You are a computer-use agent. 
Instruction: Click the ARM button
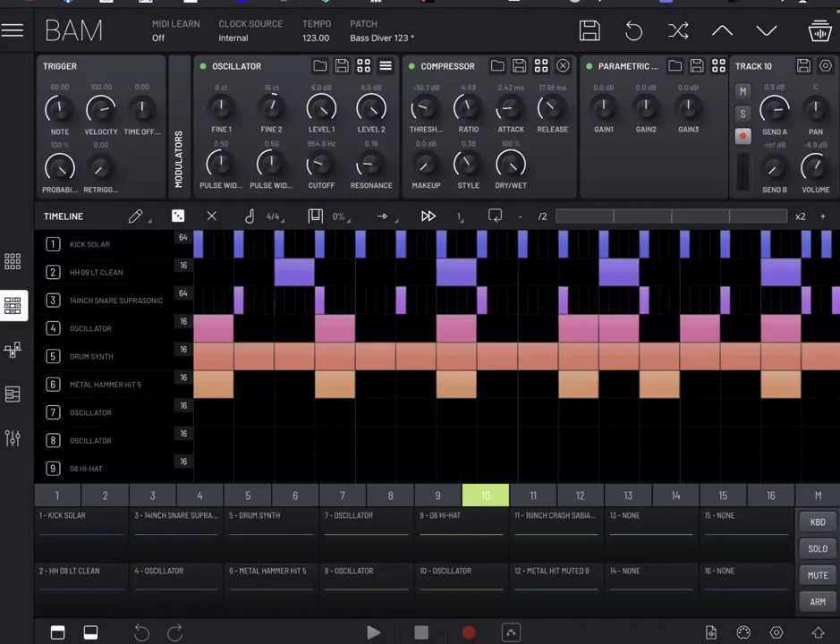[x=818, y=602]
